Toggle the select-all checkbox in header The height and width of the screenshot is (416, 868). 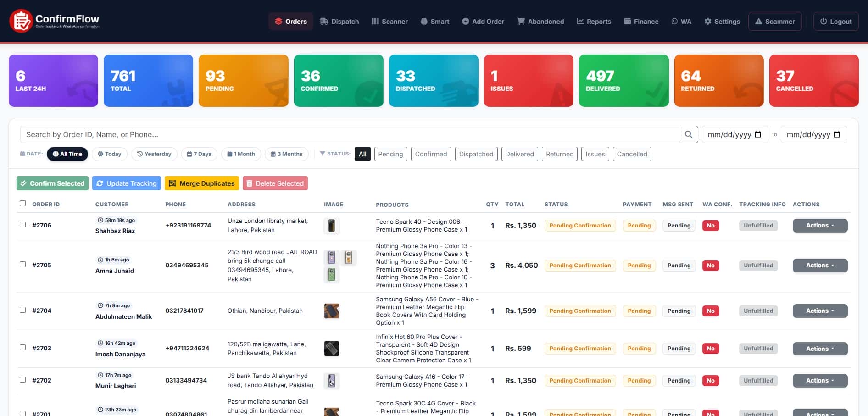point(22,204)
